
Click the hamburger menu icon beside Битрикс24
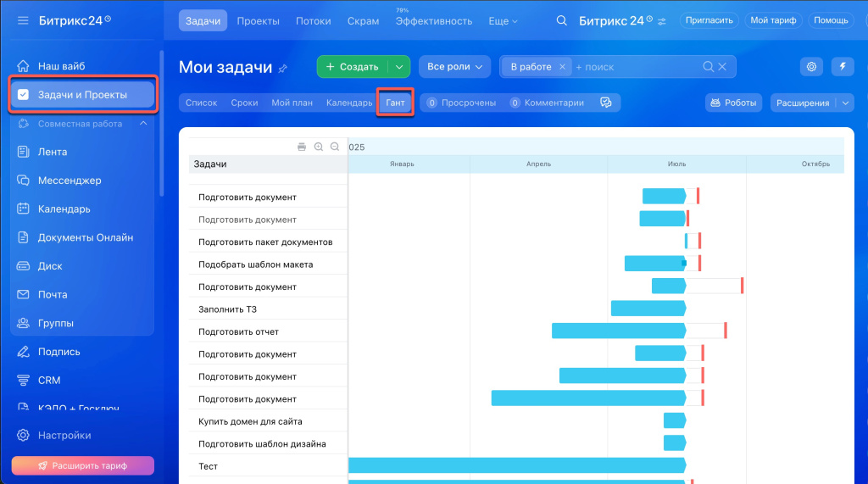pyautogui.click(x=22, y=20)
